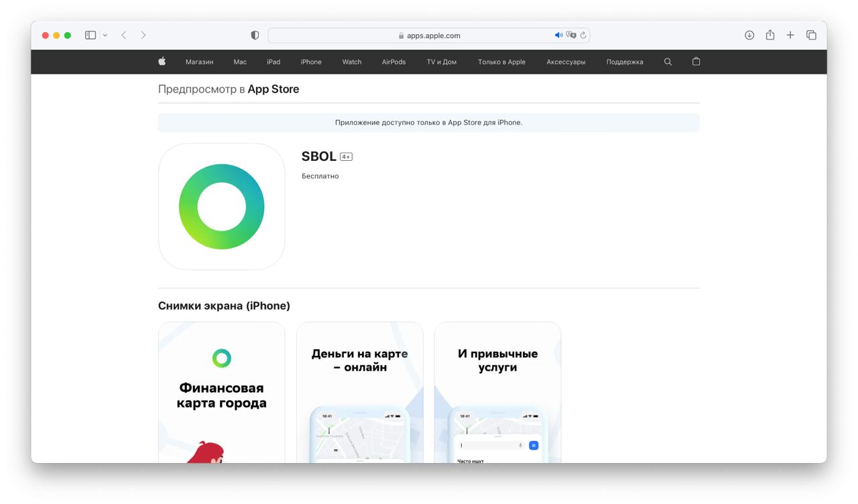Open the search magnifier icon
The height and width of the screenshot is (504, 858).
668,62
